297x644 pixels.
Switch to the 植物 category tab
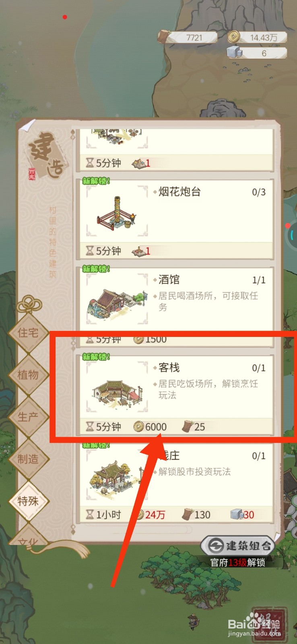pos(28,375)
